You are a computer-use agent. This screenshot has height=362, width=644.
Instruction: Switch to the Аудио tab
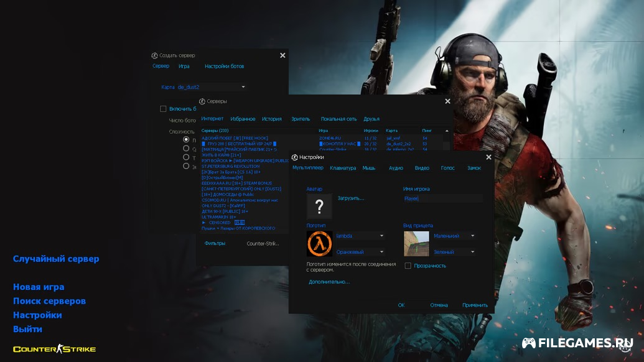[396, 168]
